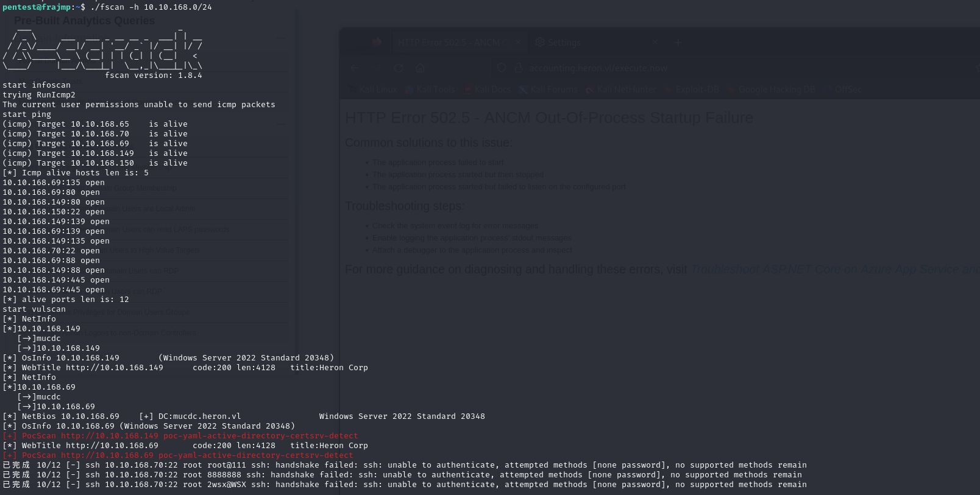The width and height of the screenshot is (980, 495).
Task: Open the Exploit-DB bookmark
Action: pyautogui.click(x=697, y=90)
